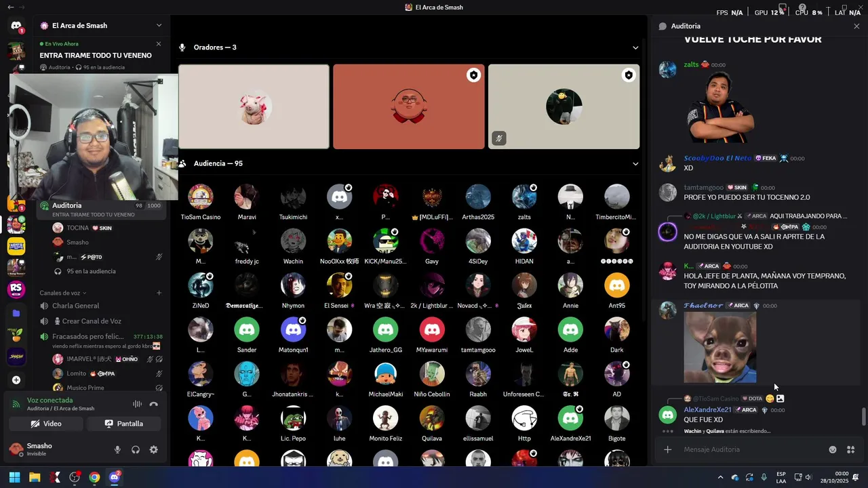Viewport: 868px width, 488px height.
Task: Click the purple RS server icon
Action: (x=16, y=290)
